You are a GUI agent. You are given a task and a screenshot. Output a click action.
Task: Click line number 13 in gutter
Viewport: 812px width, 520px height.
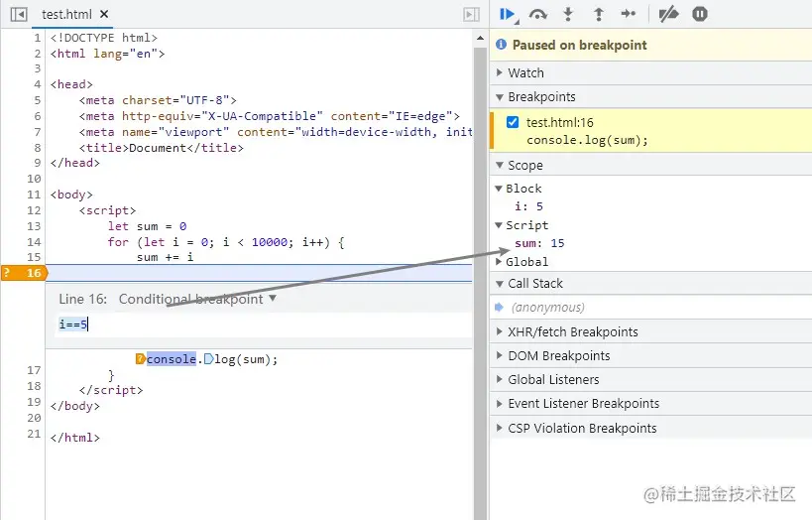(34, 226)
